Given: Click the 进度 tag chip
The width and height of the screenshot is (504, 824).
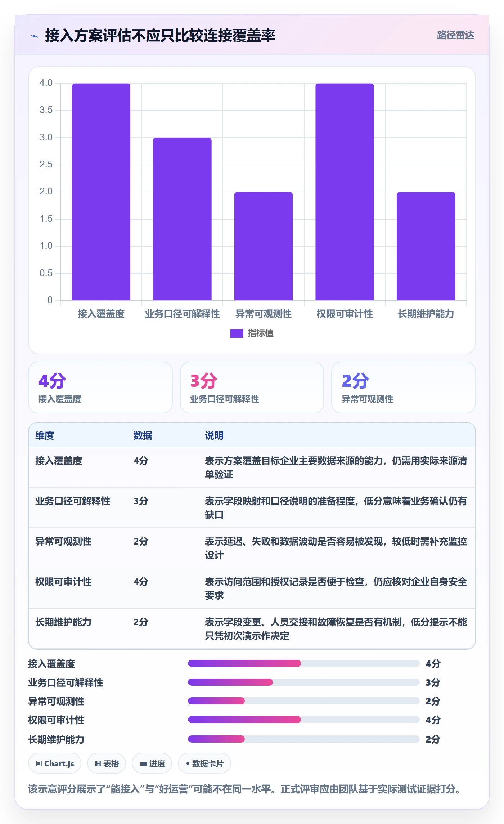Looking at the screenshot, I should tap(152, 763).
